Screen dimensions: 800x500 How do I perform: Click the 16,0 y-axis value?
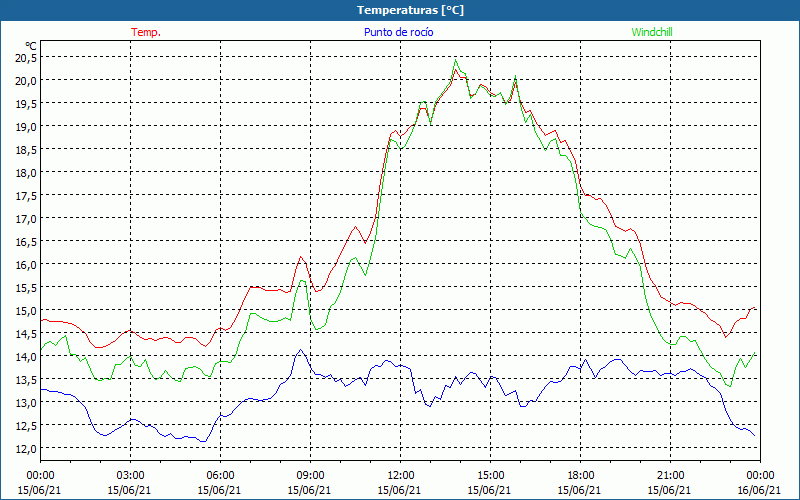26,264
